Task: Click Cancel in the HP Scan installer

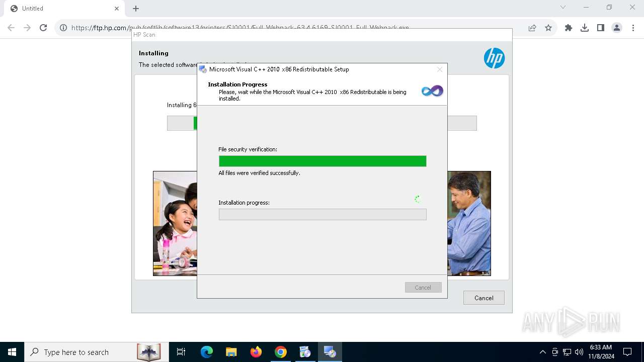Action: pyautogui.click(x=484, y=298)
